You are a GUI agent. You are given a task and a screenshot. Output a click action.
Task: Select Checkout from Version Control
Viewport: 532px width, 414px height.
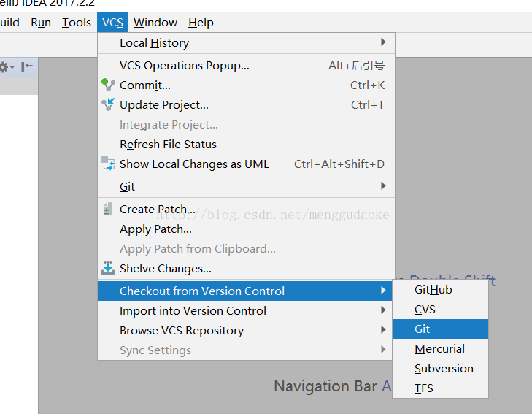point(245,291)
